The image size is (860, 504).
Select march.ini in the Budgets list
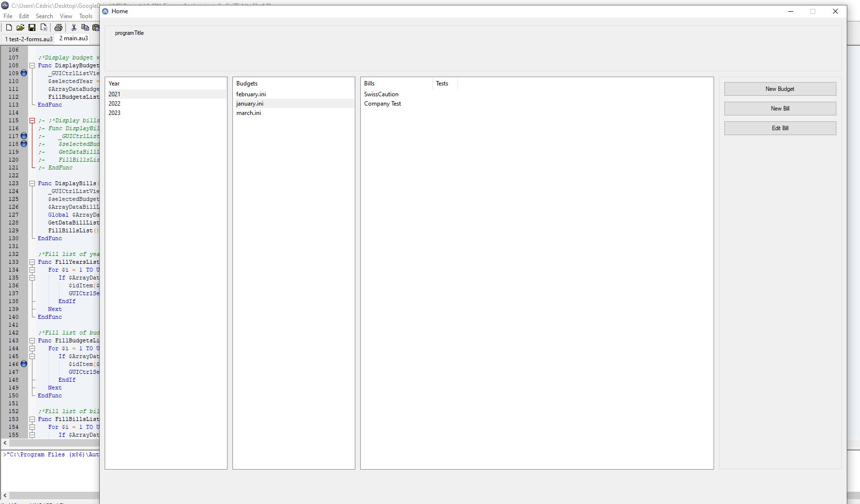click(x=249, y=113)
